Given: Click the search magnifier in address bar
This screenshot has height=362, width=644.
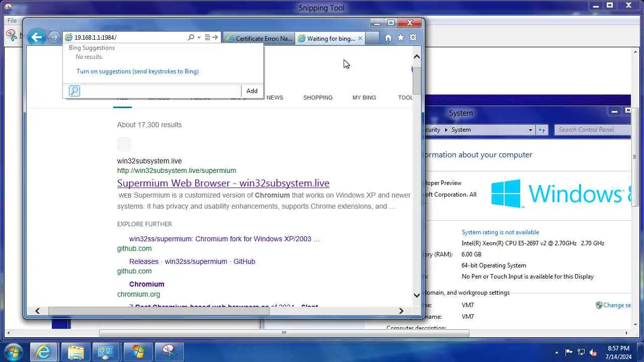Looking at the screenshot, I should coord(191,38).
